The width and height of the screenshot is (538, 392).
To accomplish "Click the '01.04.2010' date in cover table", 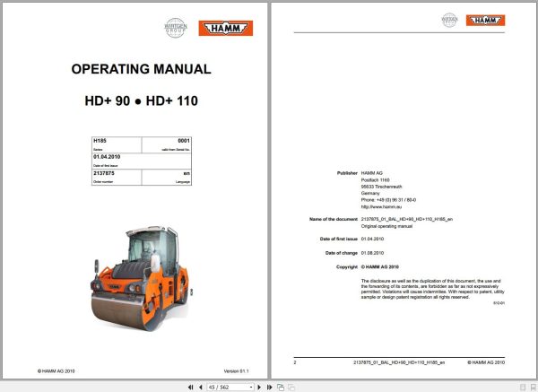I will click(107, 156).
